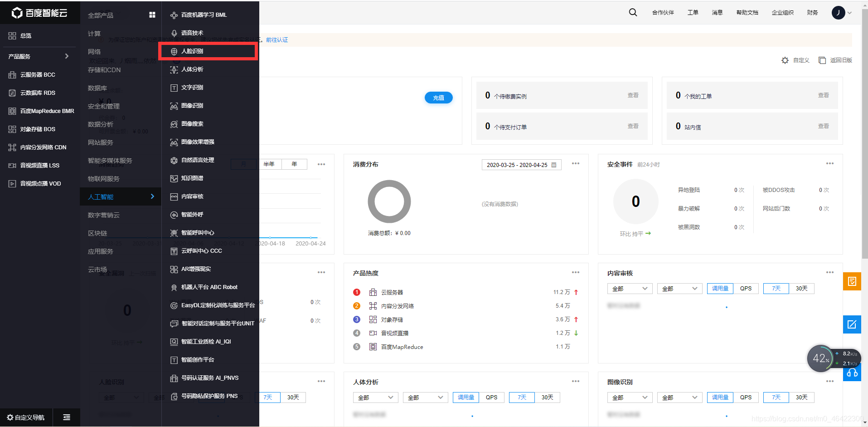
Task: Open the 图像识别 card more options
Action: 830,381
